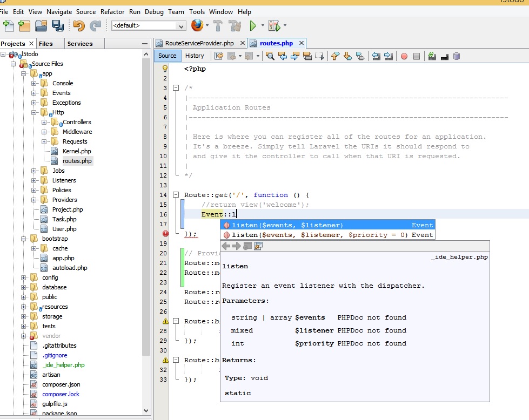Click the New File toolbar icon

9,25
